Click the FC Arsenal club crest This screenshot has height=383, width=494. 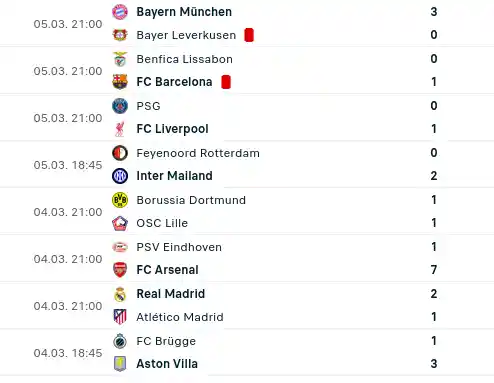click(x=120, y=270)
